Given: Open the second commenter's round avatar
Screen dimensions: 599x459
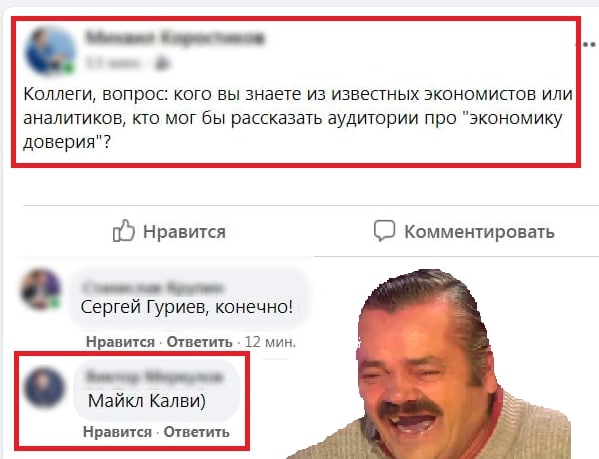Looking at the screenshot, I should coord(44,387).
